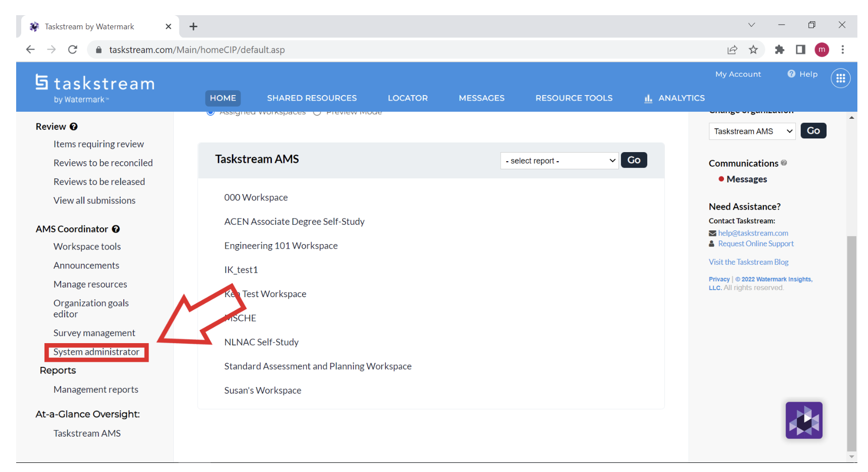Click Request Online Support

pos(756,244)
